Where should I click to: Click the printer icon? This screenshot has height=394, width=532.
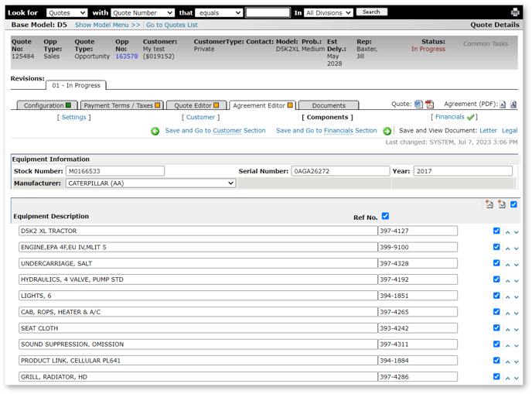516,12
